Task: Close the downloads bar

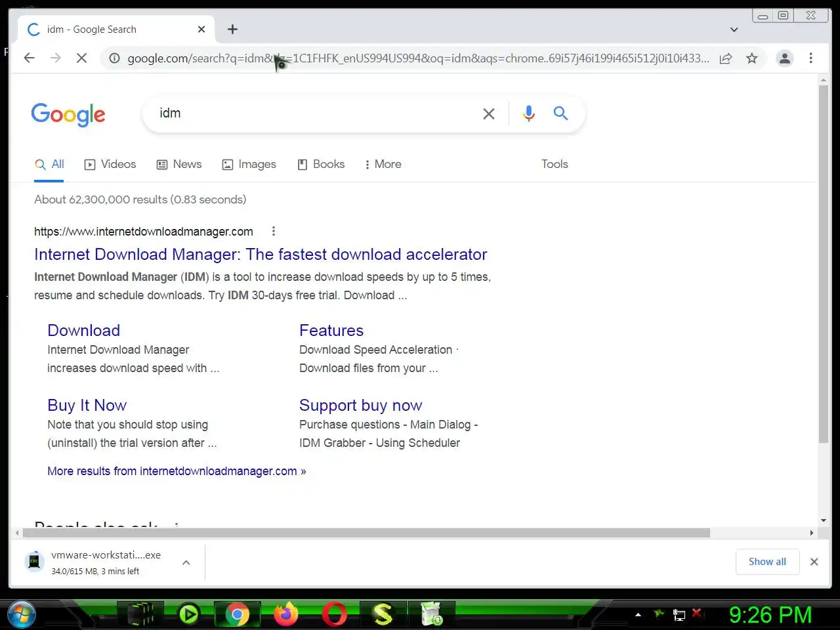Action: coord(814,562)
